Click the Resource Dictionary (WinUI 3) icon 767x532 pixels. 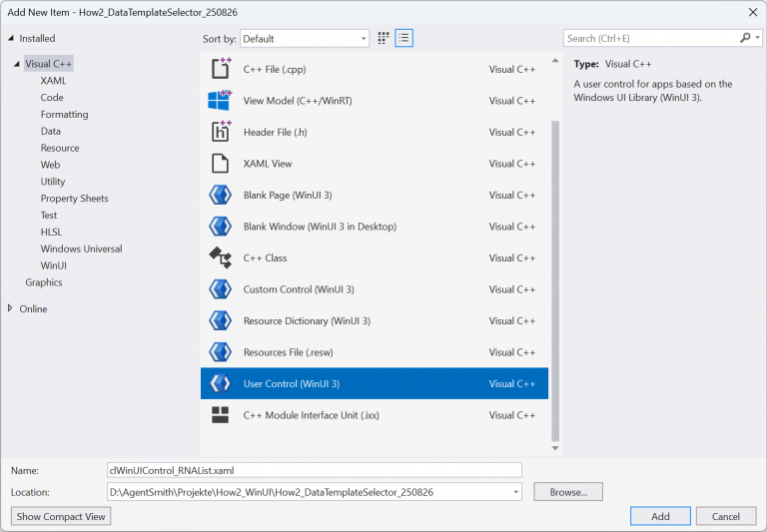[220, 320]
